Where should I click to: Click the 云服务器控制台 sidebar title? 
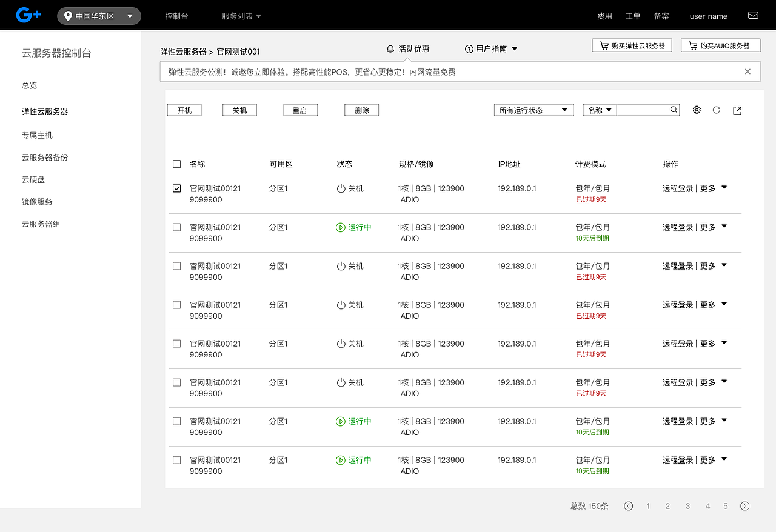[x=56, y=53]
